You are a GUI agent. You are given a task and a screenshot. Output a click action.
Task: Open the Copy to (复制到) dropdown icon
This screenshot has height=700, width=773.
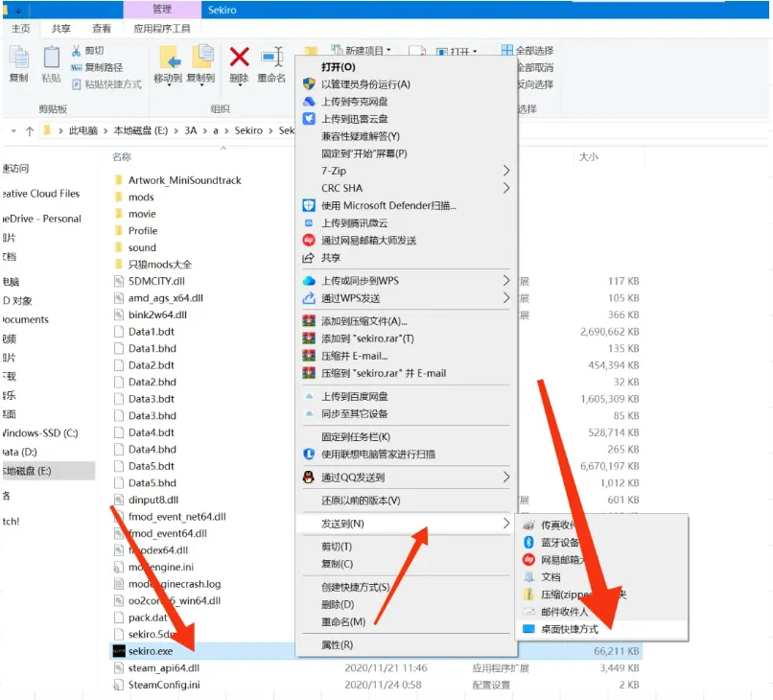[200, 64]
